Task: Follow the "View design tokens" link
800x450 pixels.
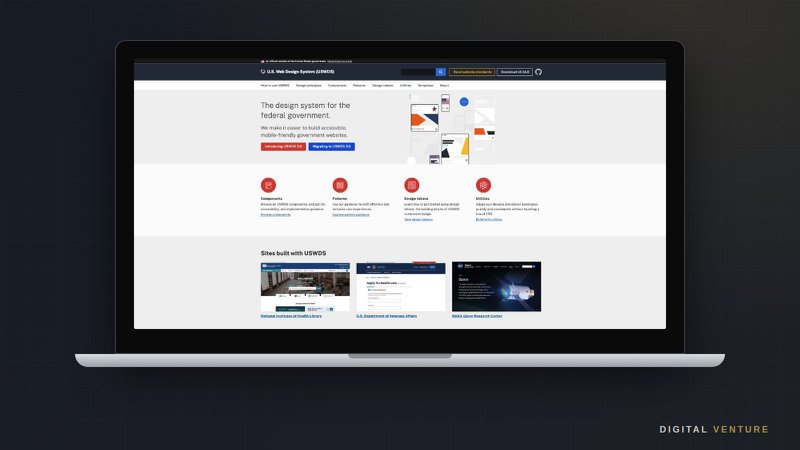Action: point(418,219)
